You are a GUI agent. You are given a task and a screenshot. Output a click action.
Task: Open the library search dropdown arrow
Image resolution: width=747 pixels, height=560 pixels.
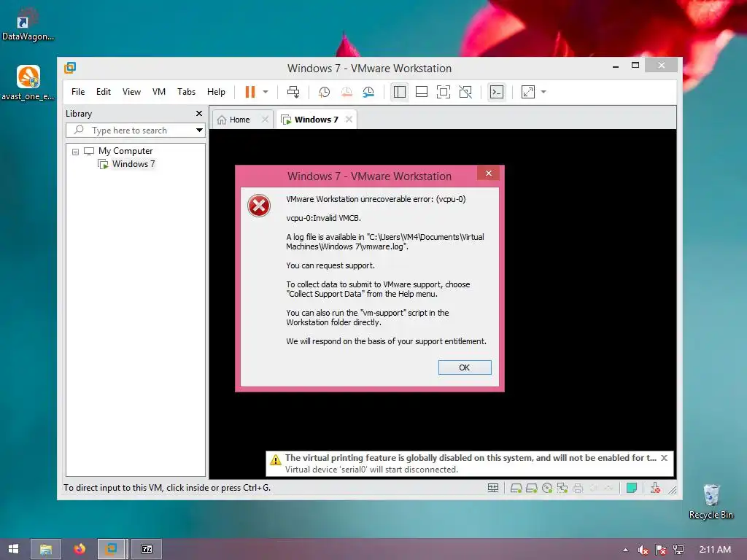coord(199,131)
